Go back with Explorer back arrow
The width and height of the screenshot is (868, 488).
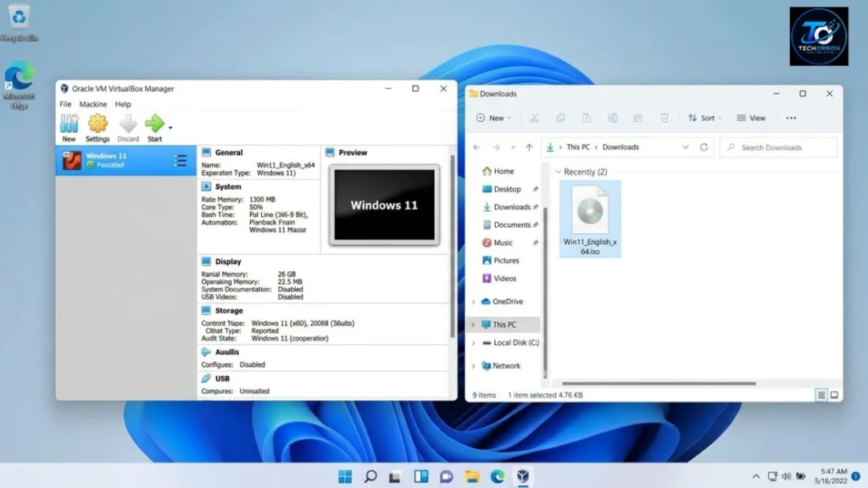coord(476,147)
